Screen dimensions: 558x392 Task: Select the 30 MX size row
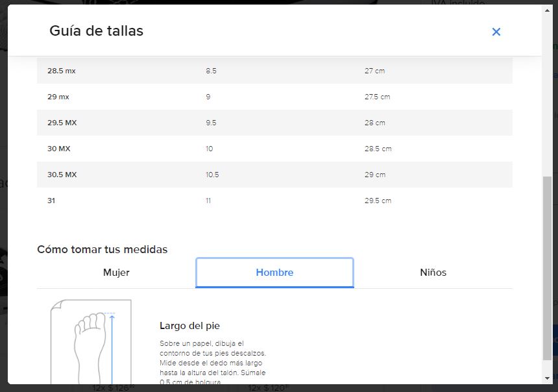pos(59,149)
